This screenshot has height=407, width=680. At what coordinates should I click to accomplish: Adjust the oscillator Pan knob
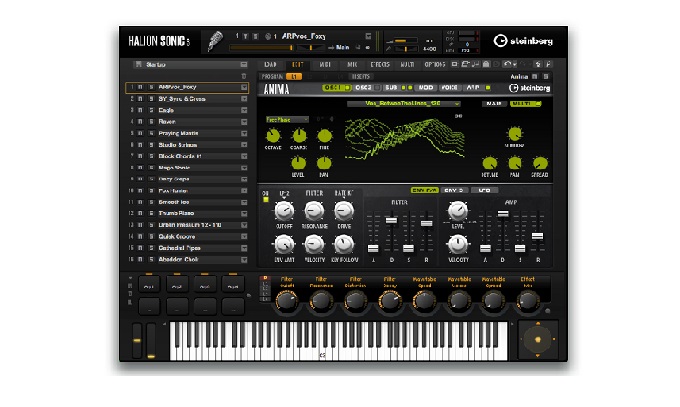(x=324, y=163)
